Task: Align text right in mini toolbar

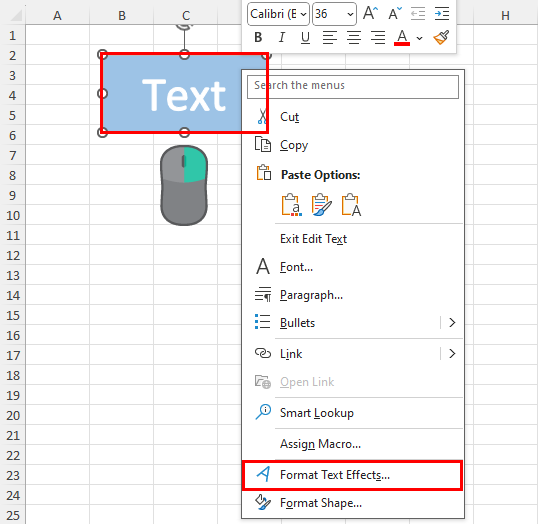Action: click(x=378, y=37)
